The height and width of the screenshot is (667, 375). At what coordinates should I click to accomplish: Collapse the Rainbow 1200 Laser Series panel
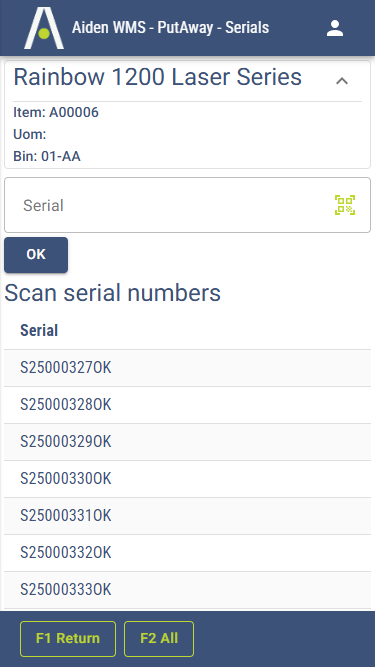click(342, 80)
